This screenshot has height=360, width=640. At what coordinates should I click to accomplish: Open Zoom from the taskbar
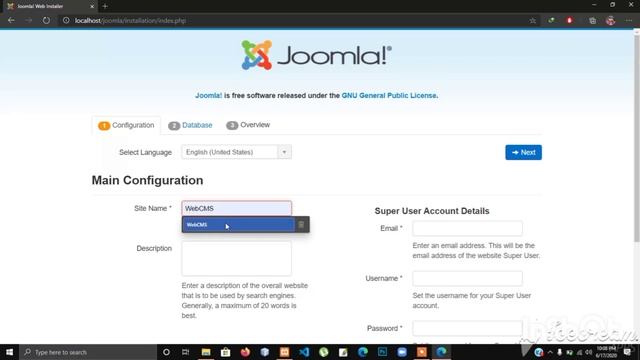(402, 352)
